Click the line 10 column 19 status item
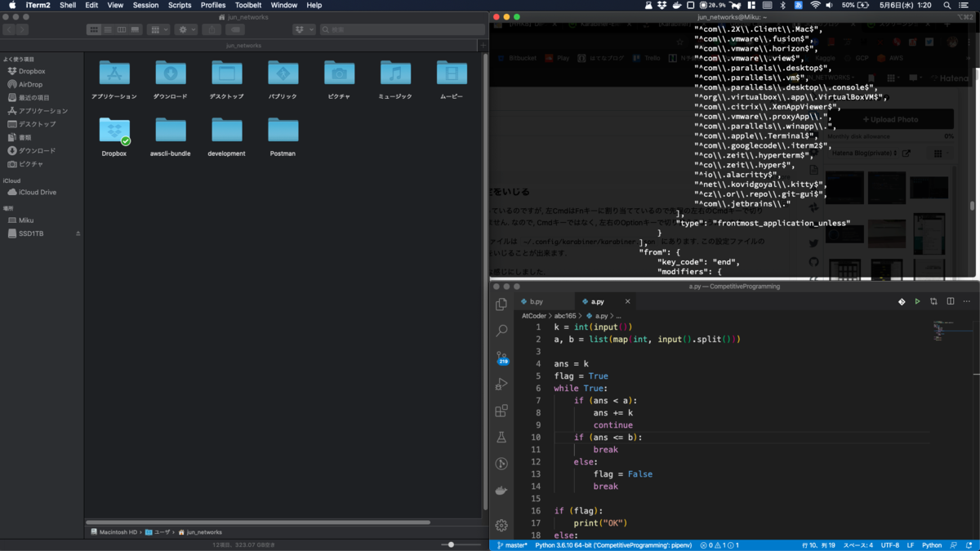 (x=819, y=545)
